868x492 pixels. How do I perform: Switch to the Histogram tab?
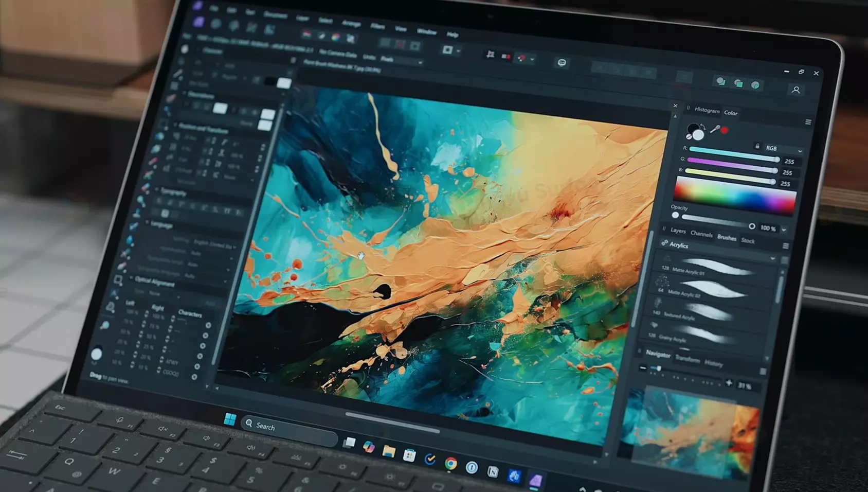pos(707,110)
